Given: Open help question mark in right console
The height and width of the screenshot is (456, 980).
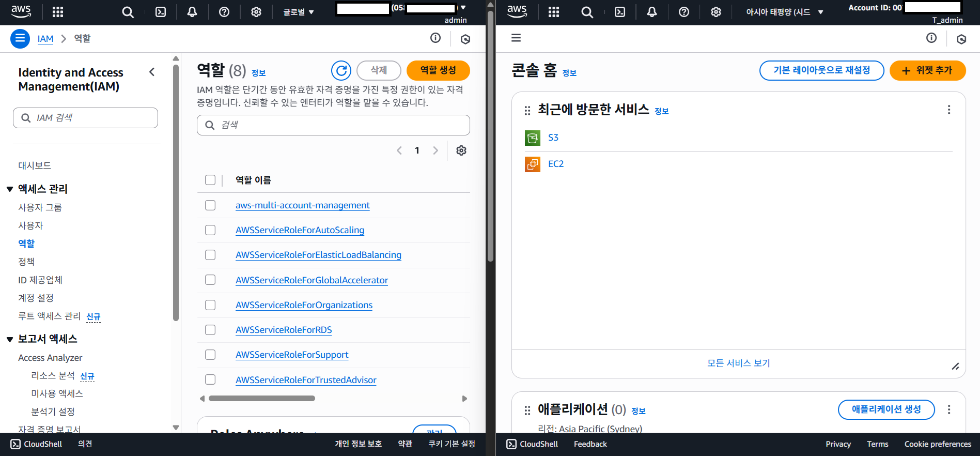Looking at the screenshot, I should click(684, 12).
